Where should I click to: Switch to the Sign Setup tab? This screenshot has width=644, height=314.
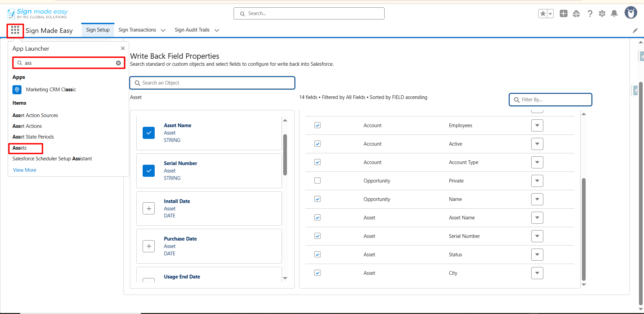pyautogui.click(x=98, y=30)
